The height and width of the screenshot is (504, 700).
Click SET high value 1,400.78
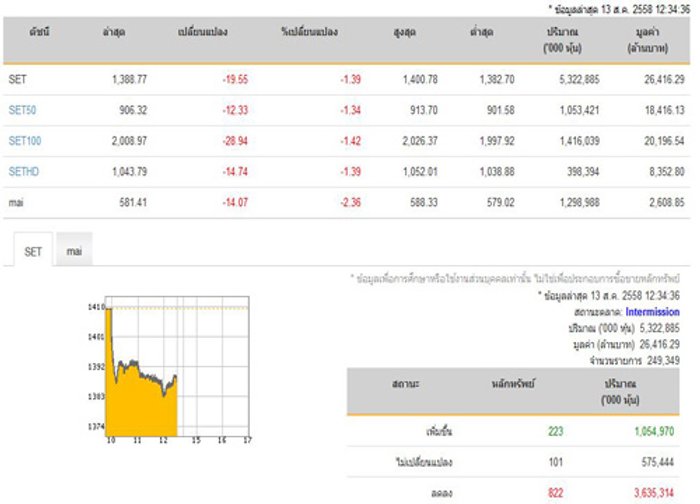[x=420, y=79]
